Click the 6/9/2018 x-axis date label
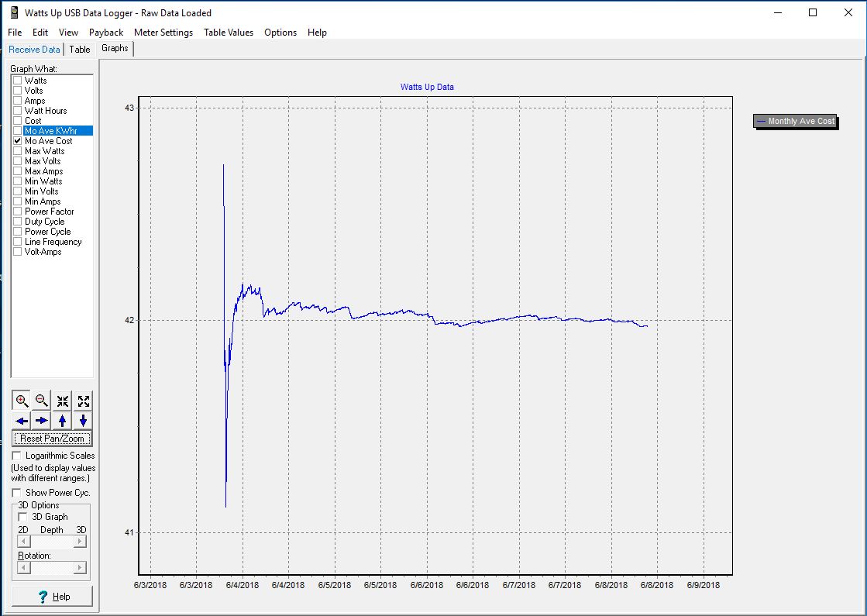867x616 pixels. 704,585
